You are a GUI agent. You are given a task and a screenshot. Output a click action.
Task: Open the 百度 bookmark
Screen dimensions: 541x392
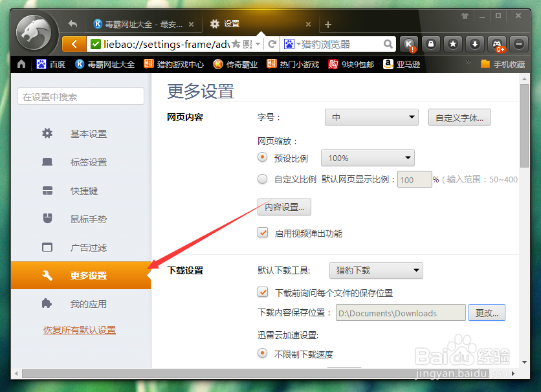pos(51,64)
